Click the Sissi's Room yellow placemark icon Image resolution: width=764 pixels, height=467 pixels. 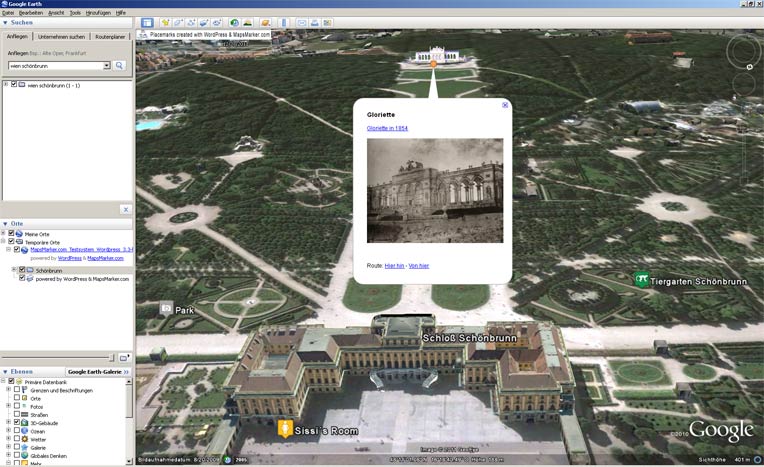[285, 428]
